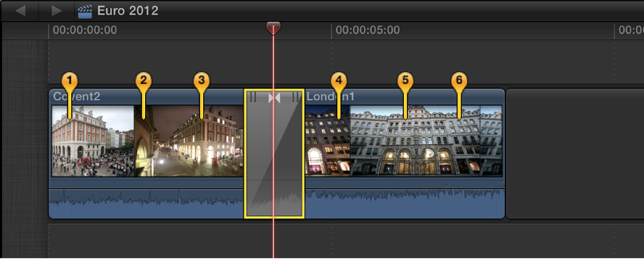Click the London1 clip name label
The height and width of the screenshot is (260, 644).
(331, 96)
